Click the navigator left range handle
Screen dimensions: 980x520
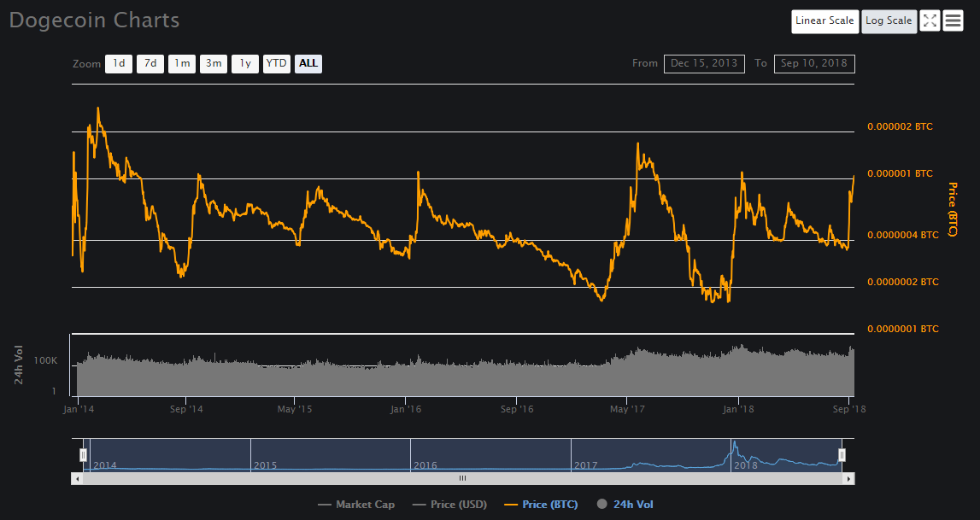(x=83, y=455)
